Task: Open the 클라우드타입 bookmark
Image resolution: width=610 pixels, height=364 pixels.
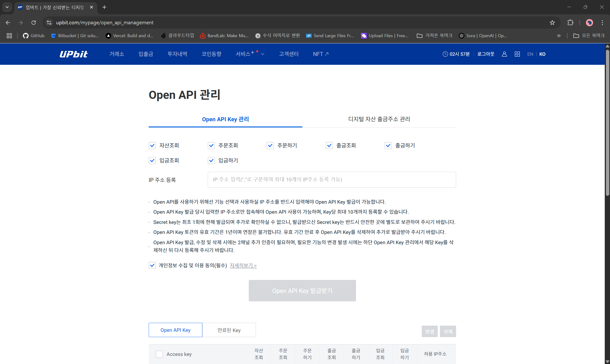Action: click(177, 36)
